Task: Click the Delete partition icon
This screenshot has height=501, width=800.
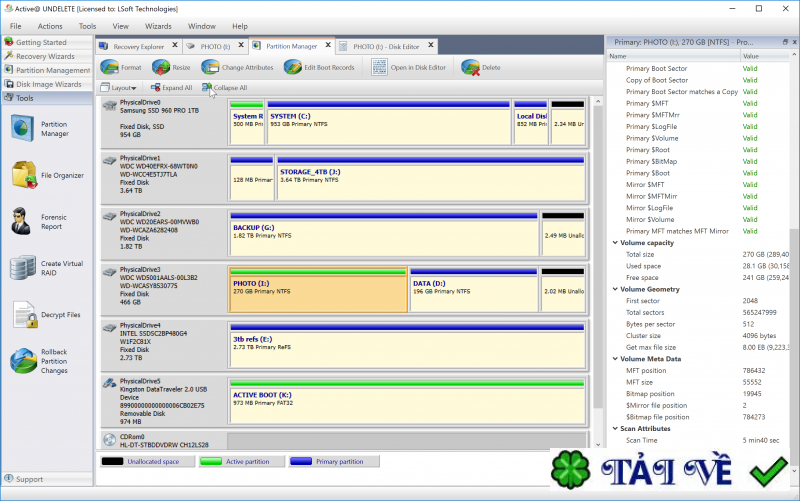Action: (x=470, y=67)
